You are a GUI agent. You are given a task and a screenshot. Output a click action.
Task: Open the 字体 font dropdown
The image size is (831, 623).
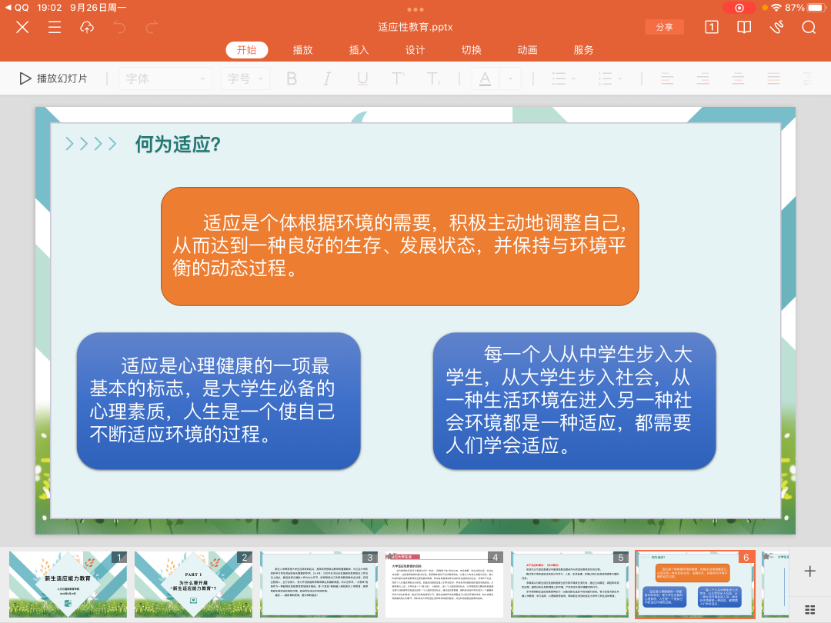point(165,78)
